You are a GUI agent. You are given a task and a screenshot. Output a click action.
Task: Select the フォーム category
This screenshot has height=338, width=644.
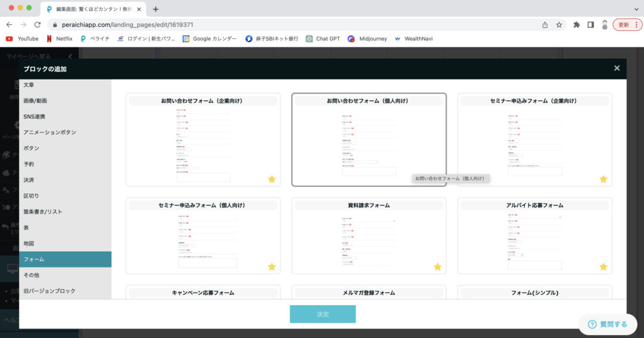66,259
